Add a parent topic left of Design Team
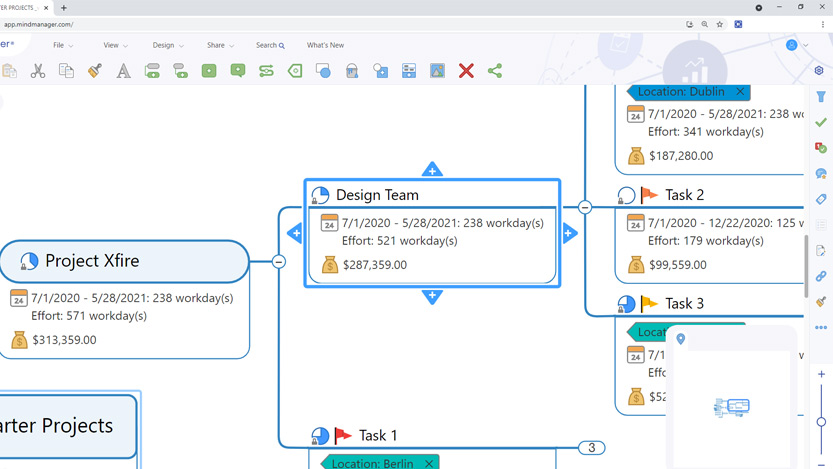The height and width of the screenshot is (469, 833). 295,233
